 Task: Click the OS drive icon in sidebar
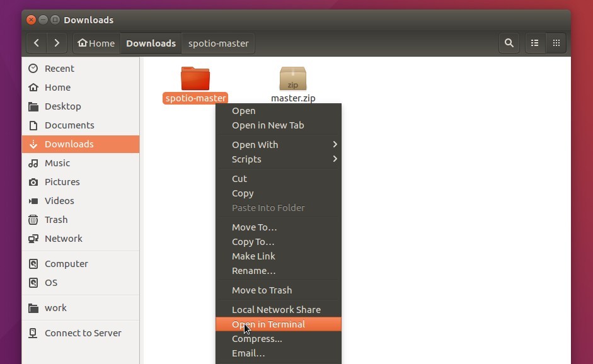(x=33, y=283)
